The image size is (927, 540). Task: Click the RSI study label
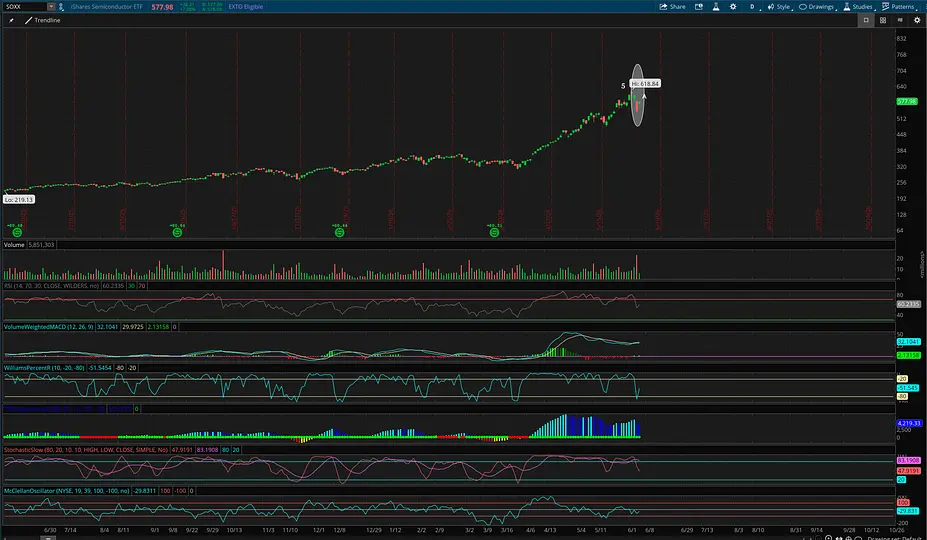point(51,286)
